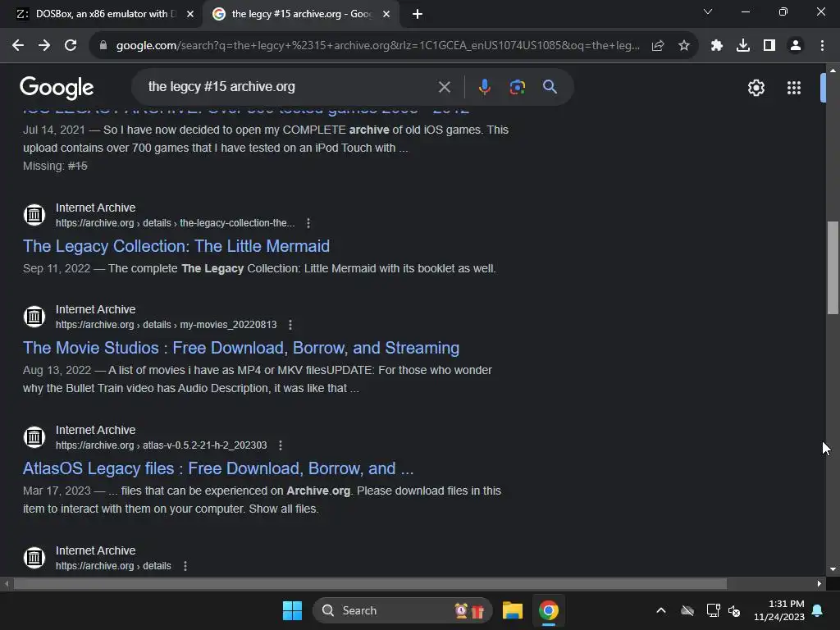Open options for my-movies_20220813 result
The height and width of the screenshot is (630, 840).
click(290, 325)
